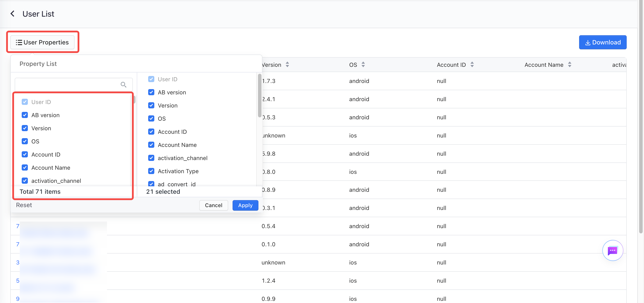Select the 2.4.1 version cell

[269, 99]
